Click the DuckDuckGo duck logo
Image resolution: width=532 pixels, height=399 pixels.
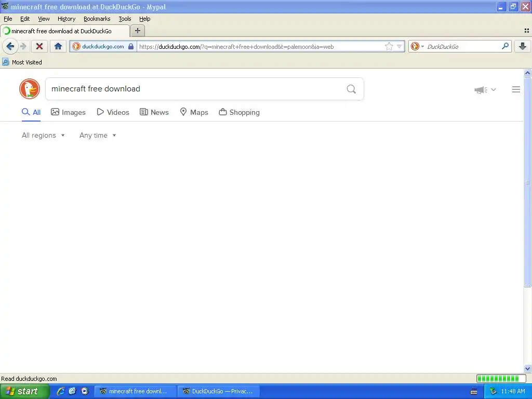coord(30,89)
